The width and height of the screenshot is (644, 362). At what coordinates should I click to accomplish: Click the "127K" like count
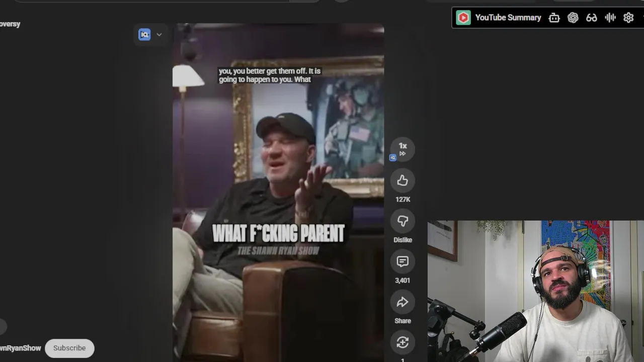tap(403, 200)
